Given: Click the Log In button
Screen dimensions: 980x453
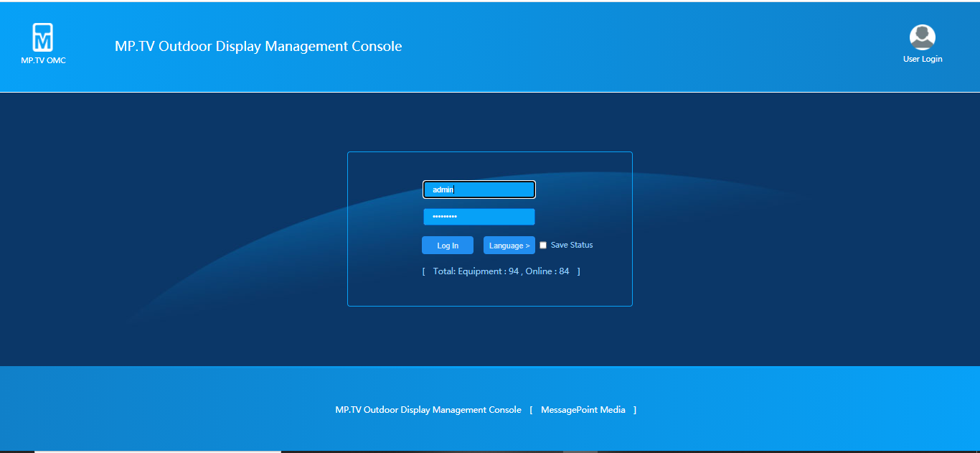Looking at the screenshot, I should (448, 246).
